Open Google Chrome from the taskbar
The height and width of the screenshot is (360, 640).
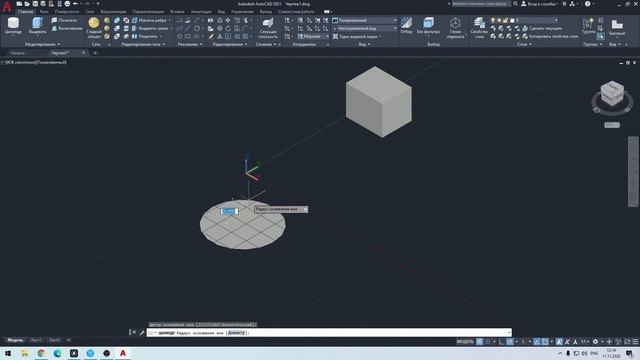click(41, 353)
